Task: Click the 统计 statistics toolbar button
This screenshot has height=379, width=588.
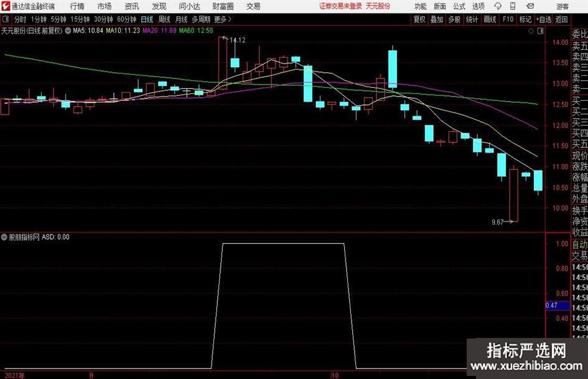Action: coord(472,19)
